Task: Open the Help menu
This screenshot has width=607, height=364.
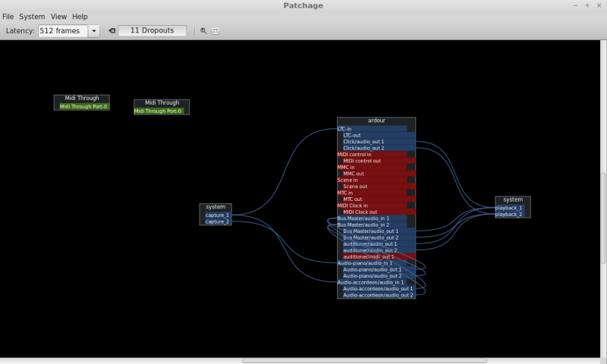Action: click(80, 17)
